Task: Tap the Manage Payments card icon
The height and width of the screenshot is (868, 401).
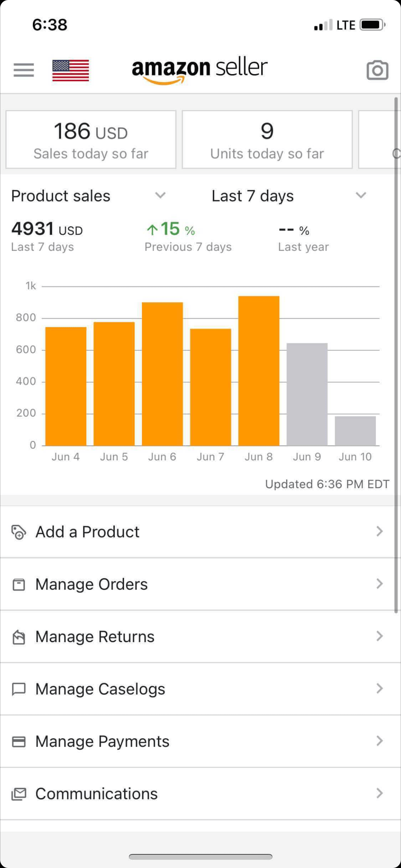Action: pyautogui.click(x=19, y=742)
